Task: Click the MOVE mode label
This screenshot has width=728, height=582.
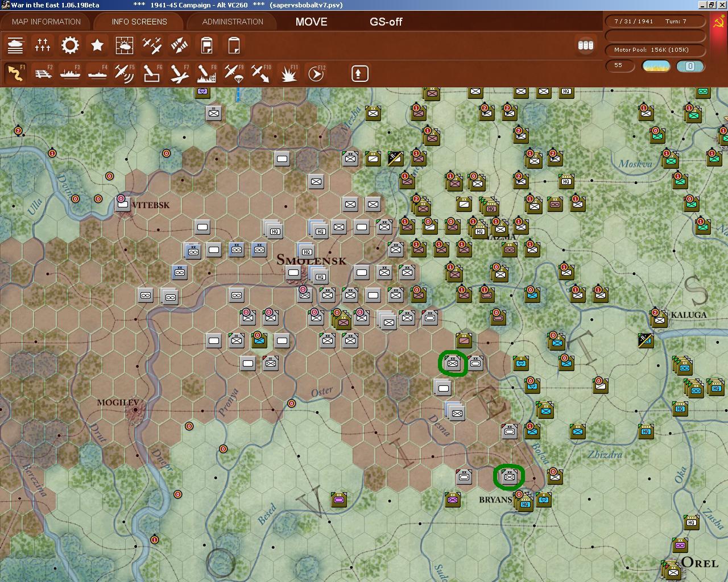Action: click(x=311, y=22)
